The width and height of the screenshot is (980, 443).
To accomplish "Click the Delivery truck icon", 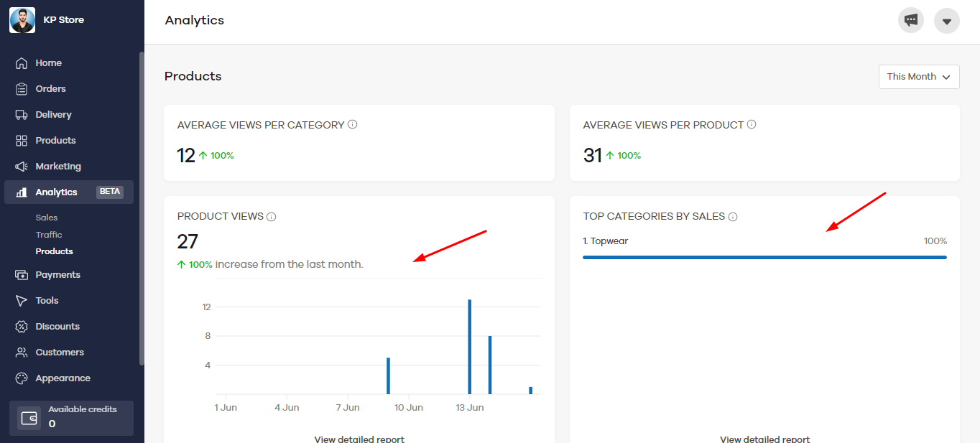I will (x=22, y=115).
